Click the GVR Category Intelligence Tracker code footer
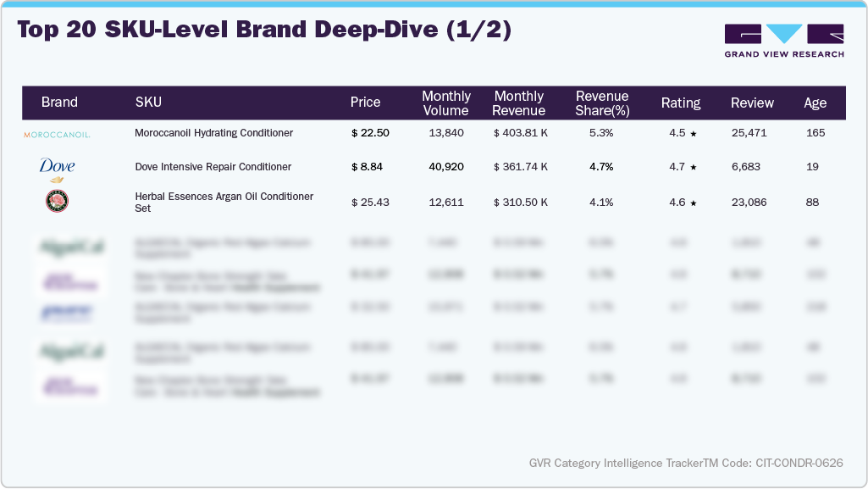 click(686, 463)
